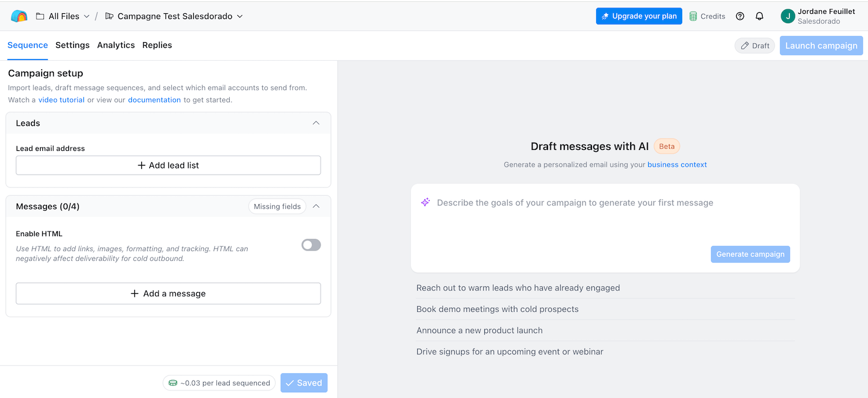The width and height of the screenshot is (868, 398).
Task: Click the Add lead list button
Action: [168, 165]
